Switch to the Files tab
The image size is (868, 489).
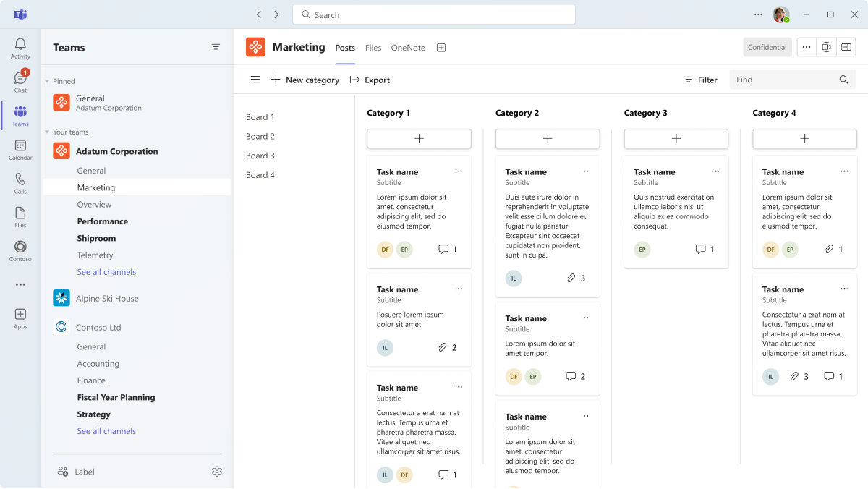click(373, 48)
